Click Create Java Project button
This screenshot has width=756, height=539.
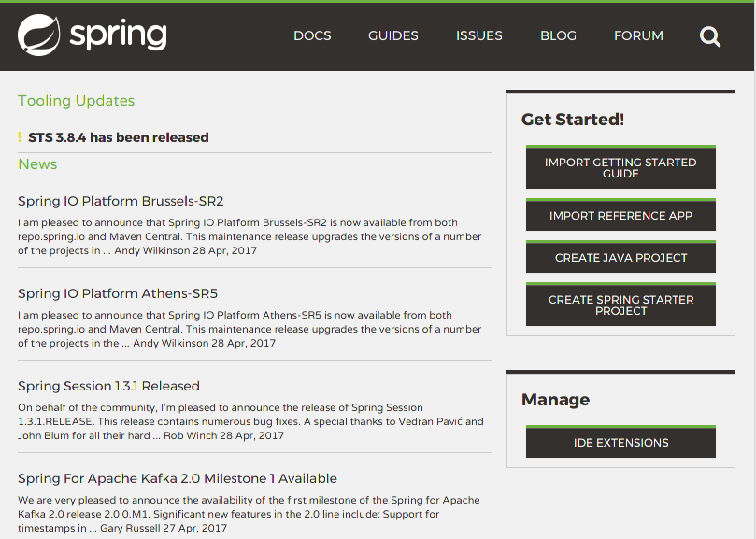620,258
